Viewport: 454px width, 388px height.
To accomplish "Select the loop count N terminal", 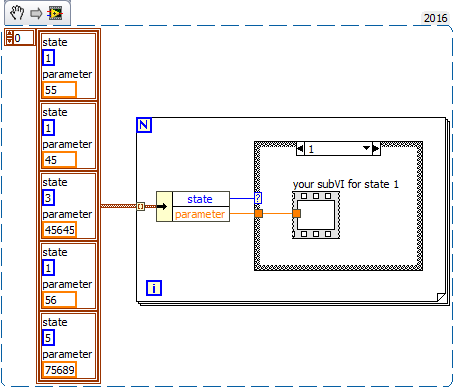I will pyautogui.click(x=144, y=125).
